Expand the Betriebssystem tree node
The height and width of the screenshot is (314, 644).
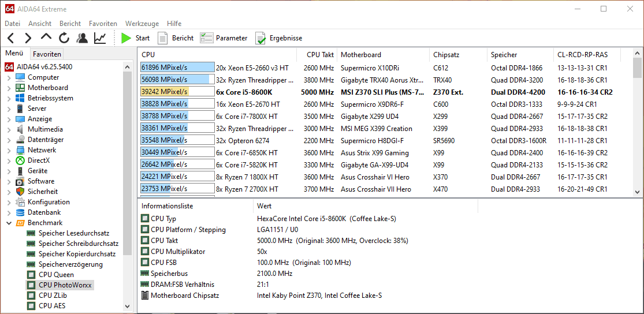(9, 98)
